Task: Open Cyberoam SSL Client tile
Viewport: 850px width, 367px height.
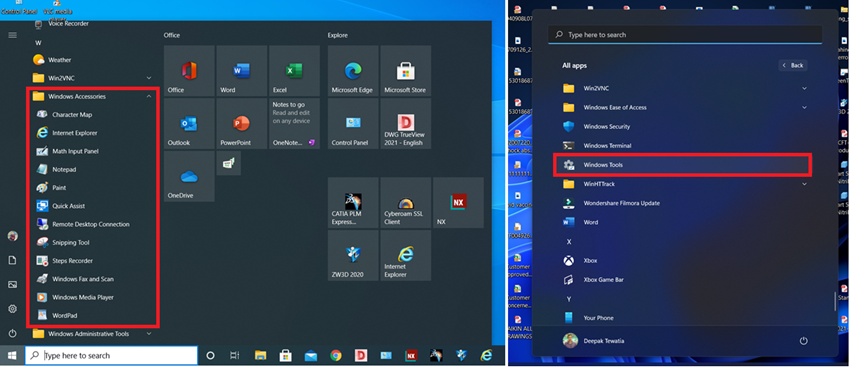Action: click(x=405, y=202)
